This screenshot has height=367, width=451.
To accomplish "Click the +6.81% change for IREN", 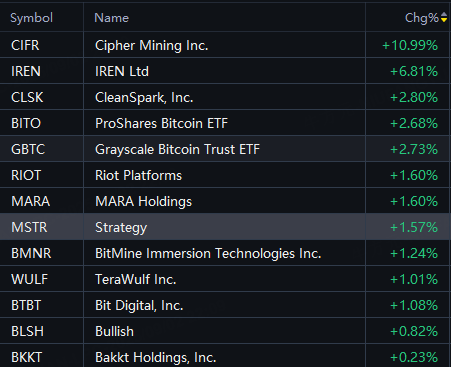I will click(414, 71).
